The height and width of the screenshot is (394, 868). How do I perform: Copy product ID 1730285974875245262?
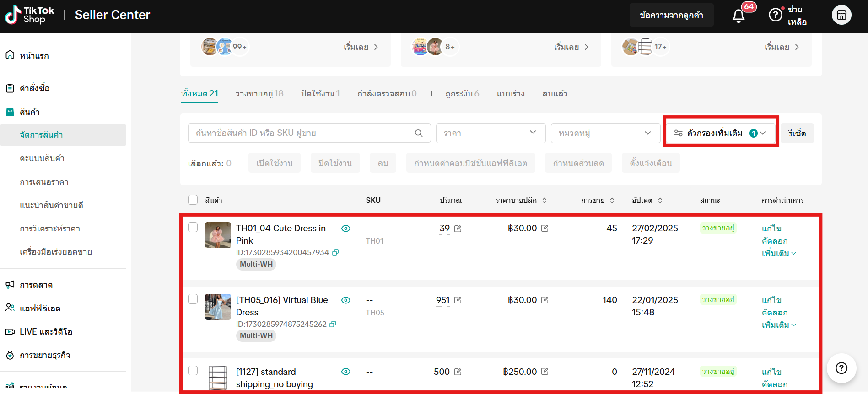(x=333, y=324)
